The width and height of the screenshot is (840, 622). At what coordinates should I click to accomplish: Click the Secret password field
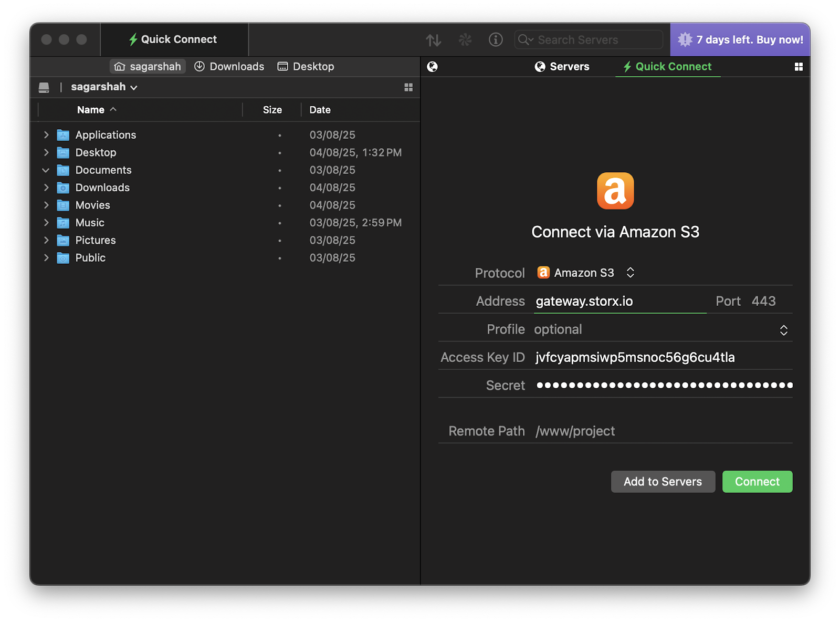tap(663, 385)
